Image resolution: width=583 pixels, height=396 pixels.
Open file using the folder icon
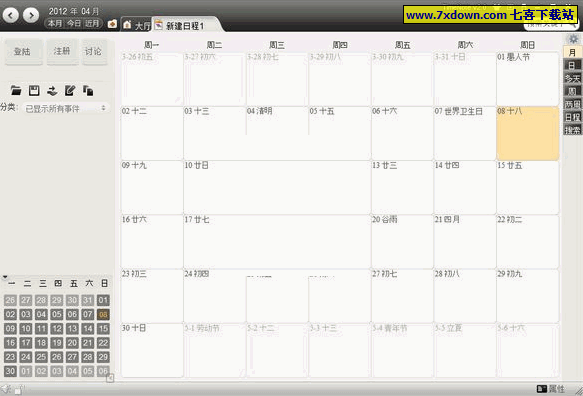click(x=16, y=90)
